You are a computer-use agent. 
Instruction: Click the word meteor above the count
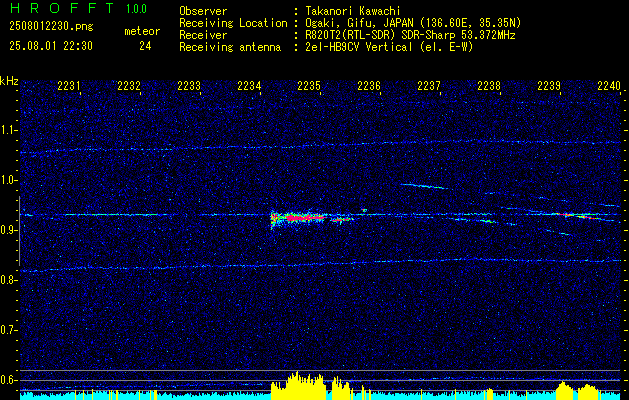[142, 31]
